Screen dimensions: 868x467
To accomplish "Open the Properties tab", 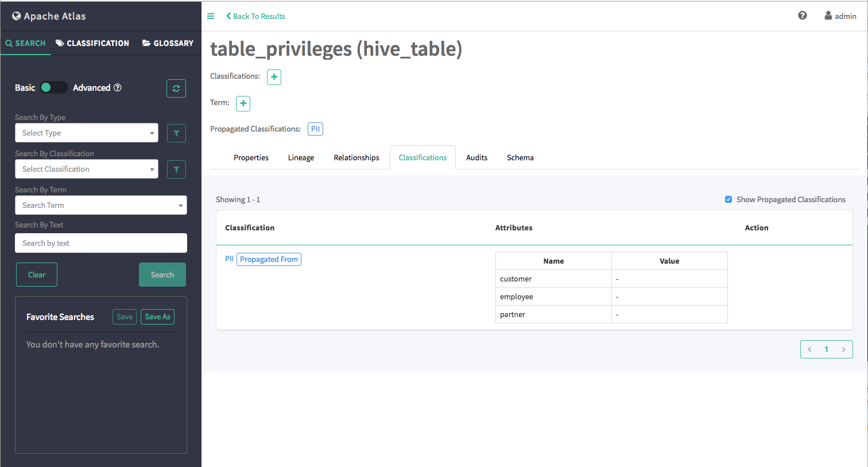I will pos(251,157).
